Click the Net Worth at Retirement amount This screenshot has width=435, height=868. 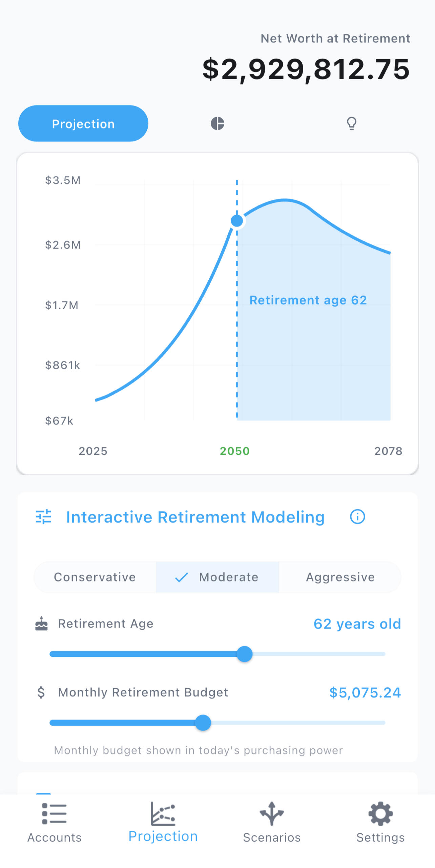[x=306, y=69]
